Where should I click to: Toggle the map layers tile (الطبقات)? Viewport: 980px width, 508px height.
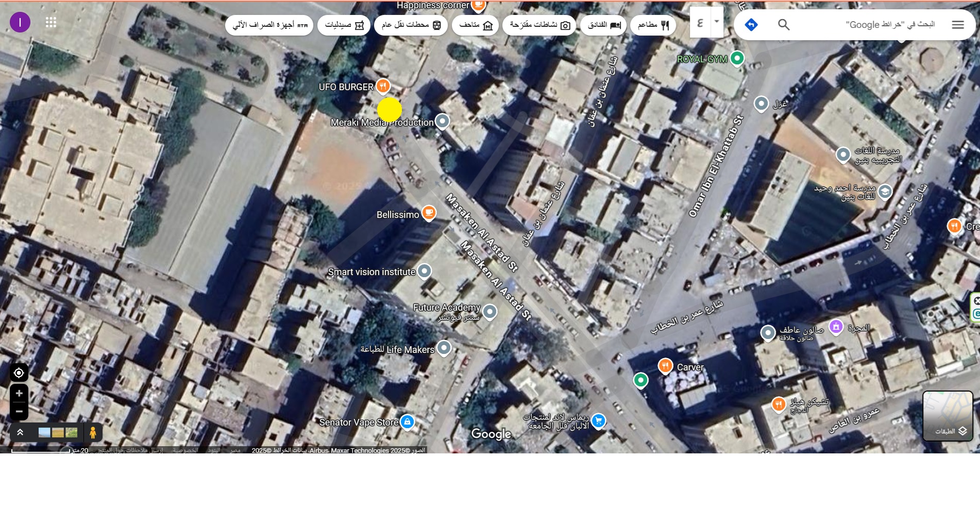tap(948, 416)
